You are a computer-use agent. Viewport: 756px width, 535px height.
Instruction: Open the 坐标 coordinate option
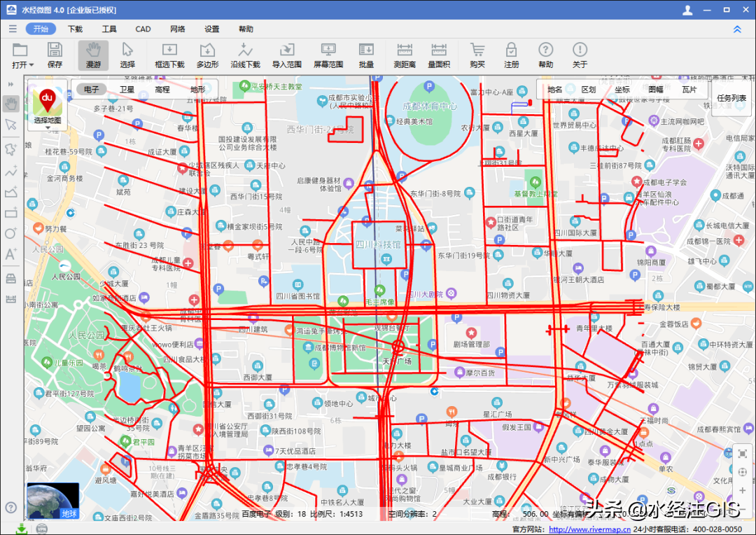622,90
